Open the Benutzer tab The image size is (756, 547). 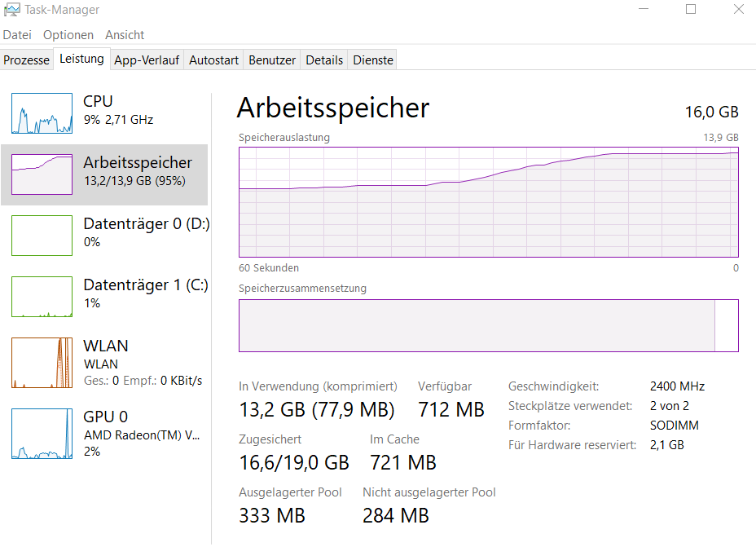(272, 60)
